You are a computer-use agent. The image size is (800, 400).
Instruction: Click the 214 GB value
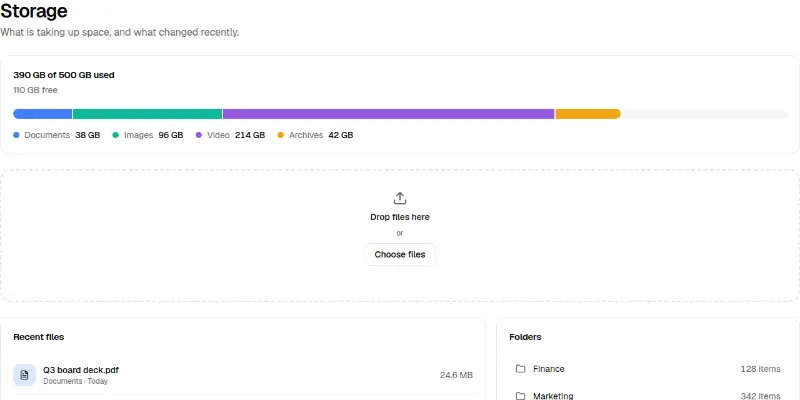pos(250,135)
